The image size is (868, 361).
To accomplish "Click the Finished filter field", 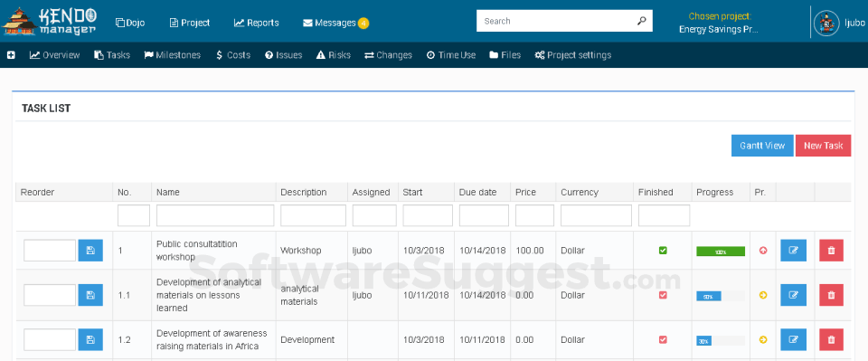I will pyautogui.click(x=664, y=215).
